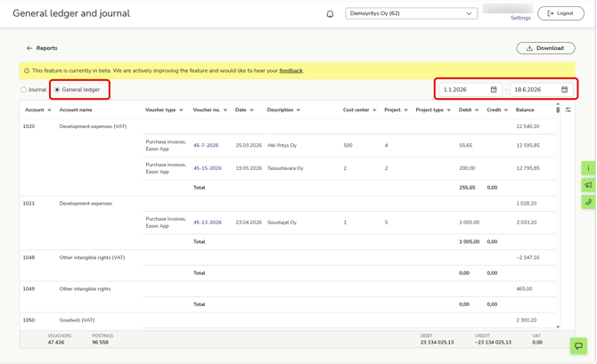
Task: Click the vouchers count 47 426
Action: (56, 343)
